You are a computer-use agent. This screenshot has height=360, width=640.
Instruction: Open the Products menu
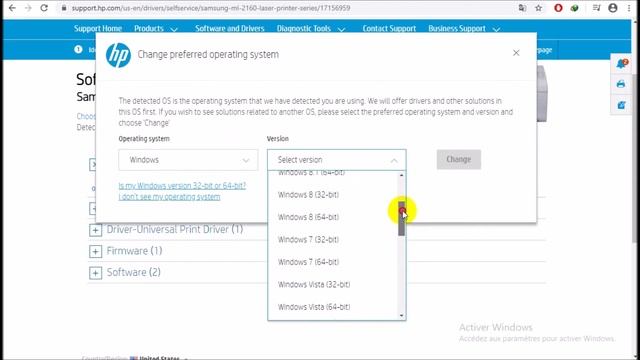pos(156,29)
